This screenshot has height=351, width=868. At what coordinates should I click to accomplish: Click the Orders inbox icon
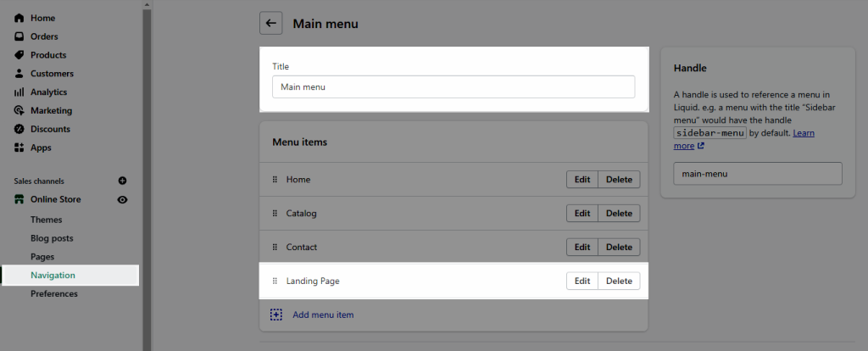(x=19, y=36)
